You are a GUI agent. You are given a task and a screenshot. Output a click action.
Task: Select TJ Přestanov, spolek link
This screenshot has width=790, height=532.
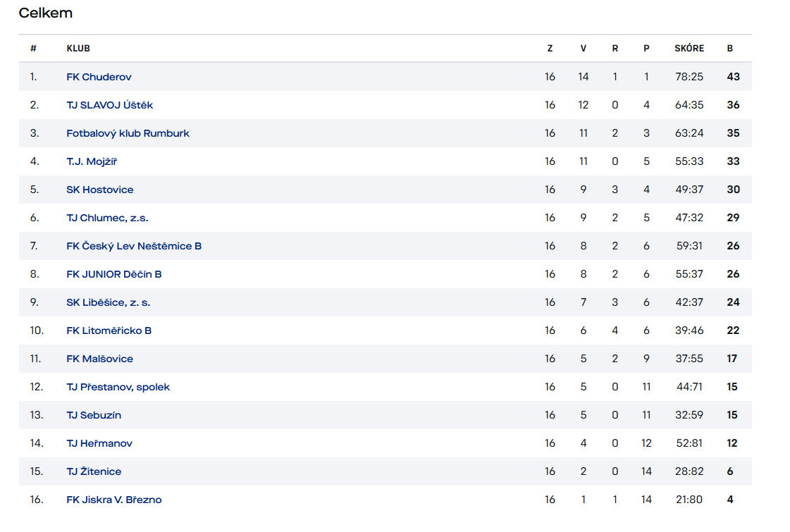click(x=118, y=387)
